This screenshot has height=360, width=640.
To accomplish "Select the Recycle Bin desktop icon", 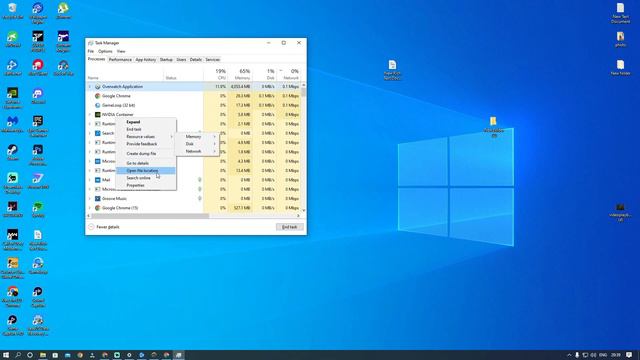I will pyautogui.click(x=13, y=11).
